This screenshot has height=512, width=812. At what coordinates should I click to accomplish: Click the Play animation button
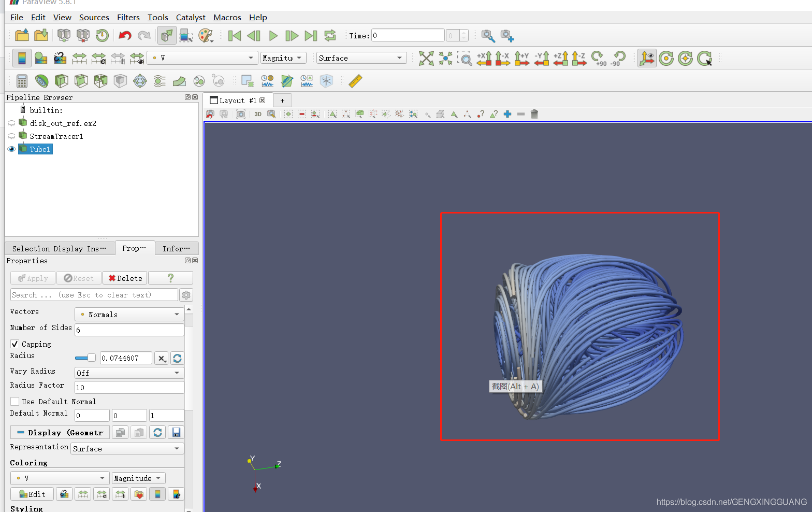[273, 36]
